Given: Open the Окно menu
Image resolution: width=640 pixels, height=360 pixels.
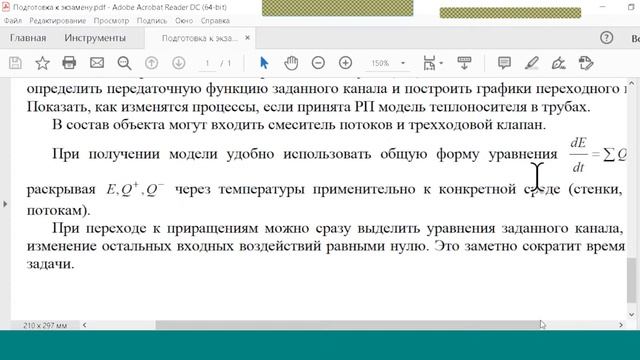Looking at the screenshot, I should [184, 20].
